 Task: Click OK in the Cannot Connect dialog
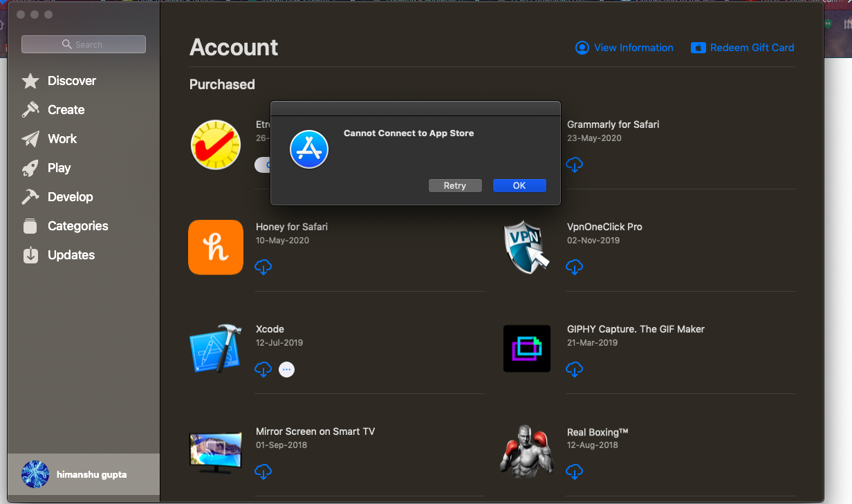(519, 186)
